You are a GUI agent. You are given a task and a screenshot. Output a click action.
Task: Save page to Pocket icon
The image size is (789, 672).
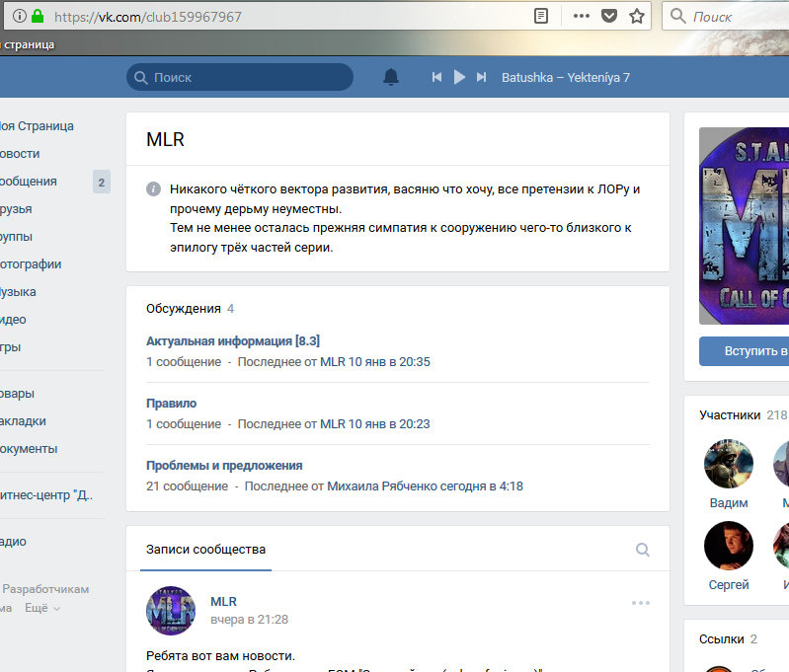coord(609,16)
